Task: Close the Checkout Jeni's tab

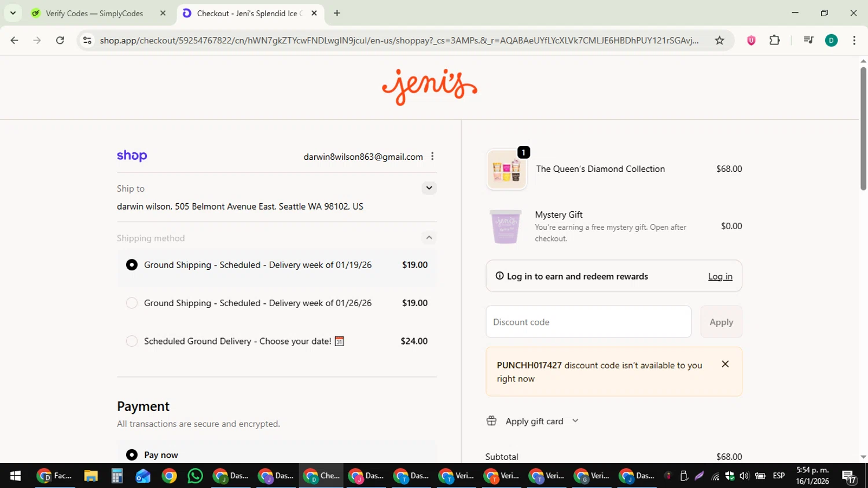Action: [x=314, y=13]
